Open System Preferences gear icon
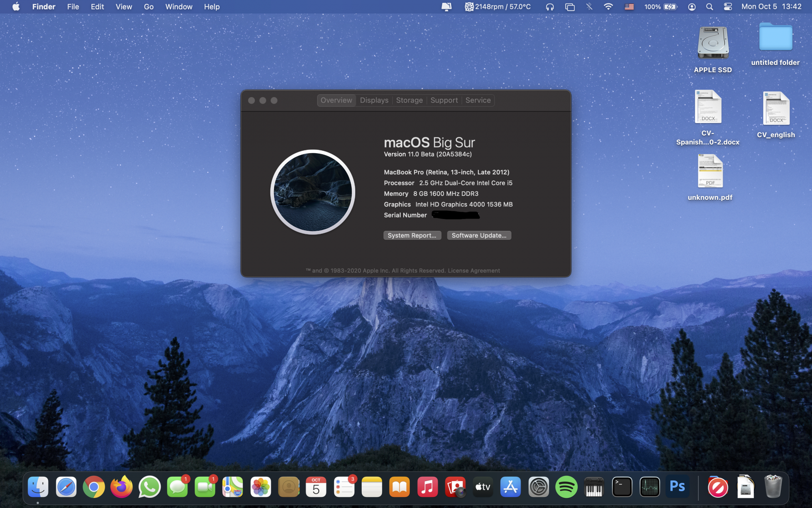Viewport: 812px width, 508px height. (538, 486)
